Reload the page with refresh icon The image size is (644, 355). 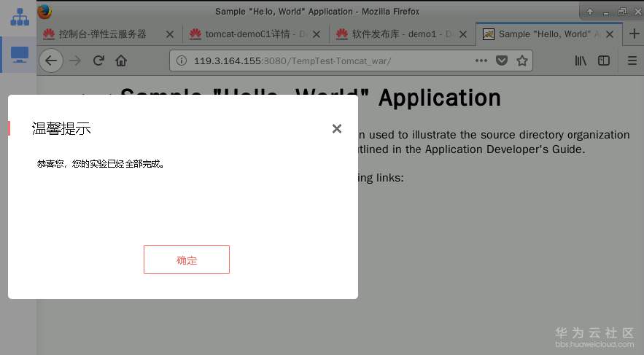pos(98,61)
